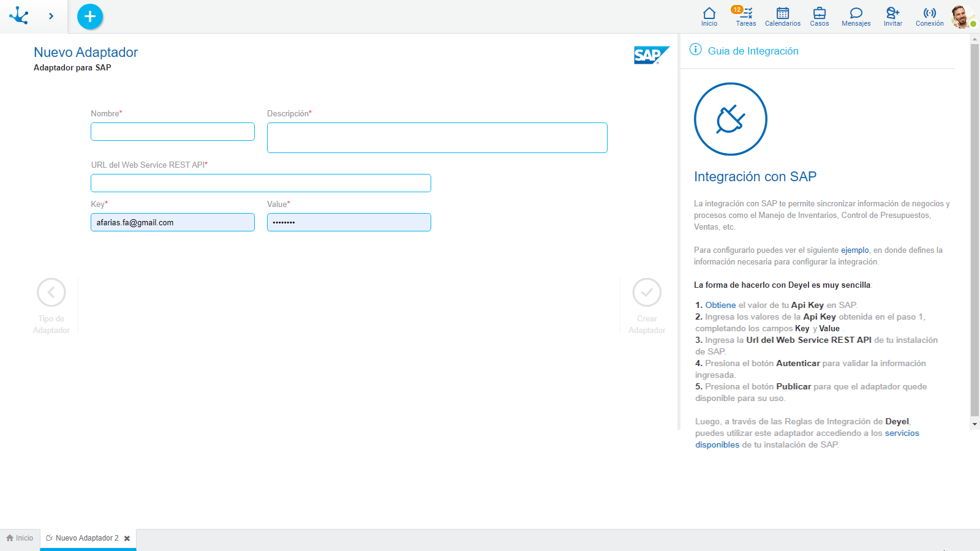Screen dimensions: 980x551
Task: Click the Deyel logo icon
Action: click(x=19, y=16)
